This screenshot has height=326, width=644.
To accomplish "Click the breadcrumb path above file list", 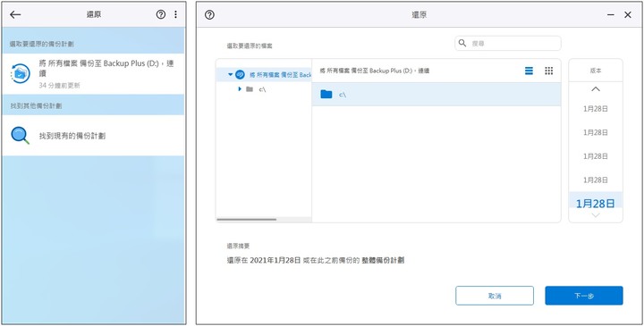I will point(375,71).
